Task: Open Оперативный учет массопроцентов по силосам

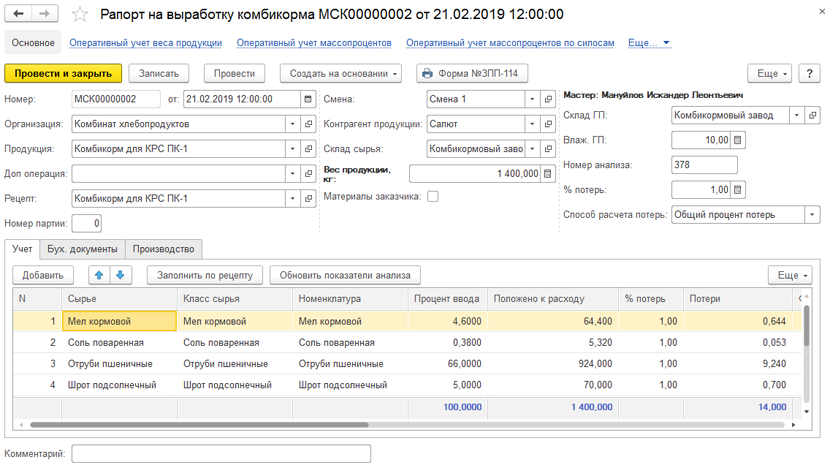Action: pos(510,43)
